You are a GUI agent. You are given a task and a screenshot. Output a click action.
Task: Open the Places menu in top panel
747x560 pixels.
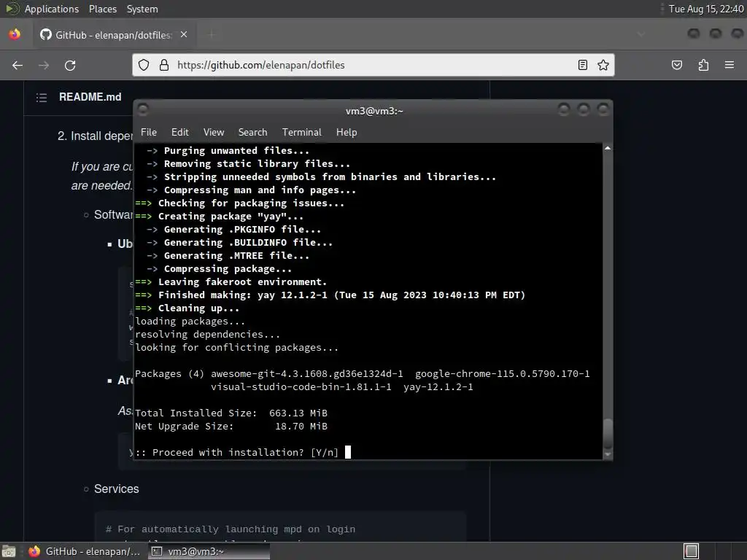tap(102, 9)
